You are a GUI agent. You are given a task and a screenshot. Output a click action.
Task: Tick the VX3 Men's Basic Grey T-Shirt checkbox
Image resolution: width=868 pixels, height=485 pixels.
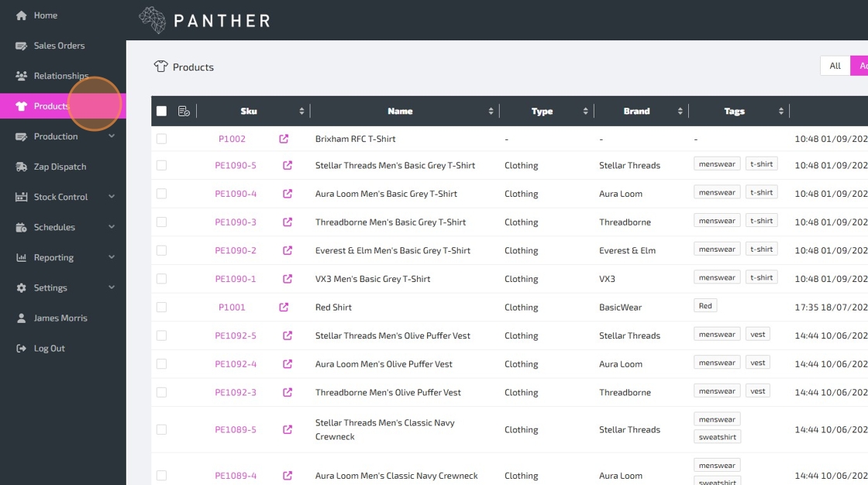(x=162, y=279)
